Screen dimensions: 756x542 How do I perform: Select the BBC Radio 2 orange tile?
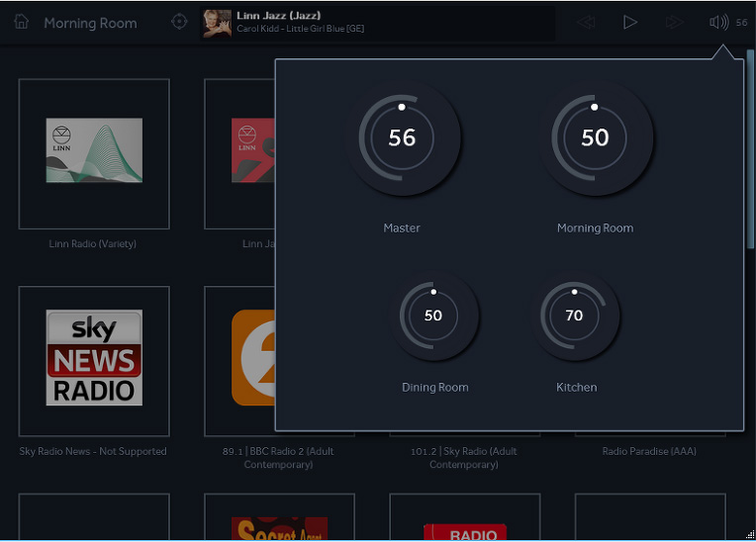239,361
